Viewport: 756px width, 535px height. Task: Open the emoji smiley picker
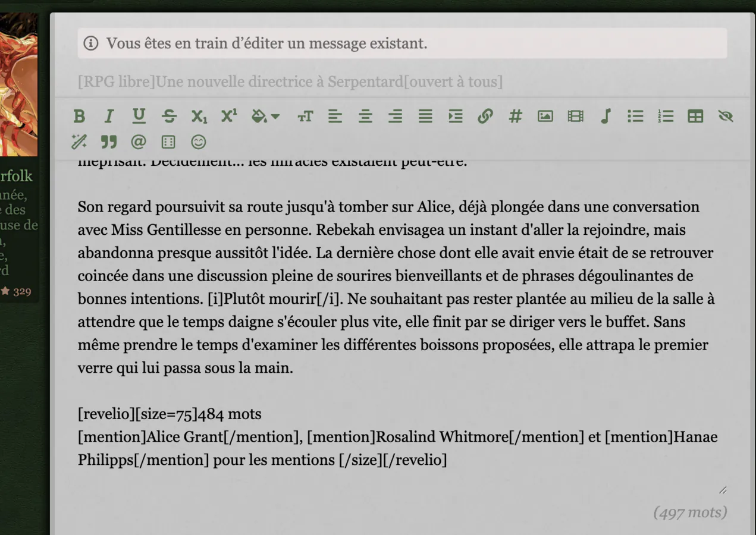199,142
